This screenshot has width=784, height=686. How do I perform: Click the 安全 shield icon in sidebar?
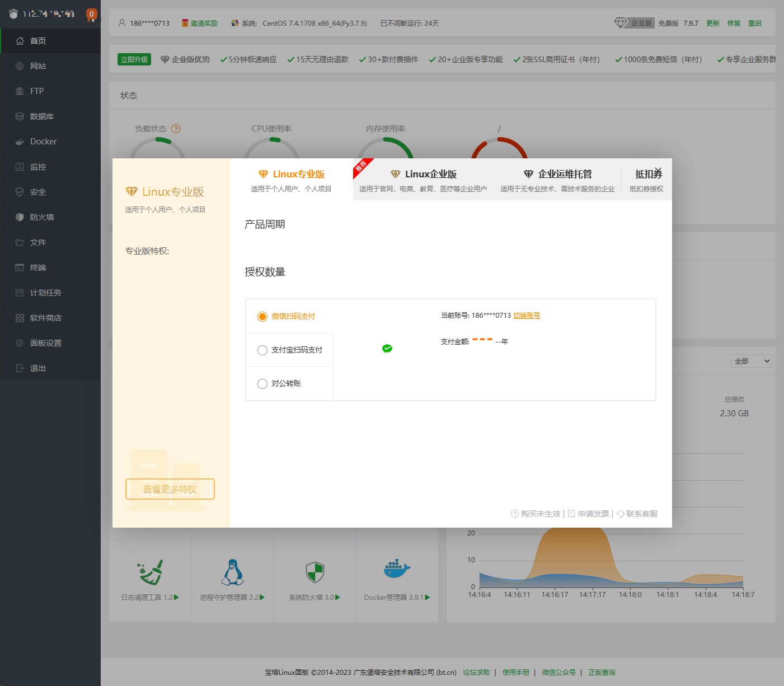coord(20,192)
